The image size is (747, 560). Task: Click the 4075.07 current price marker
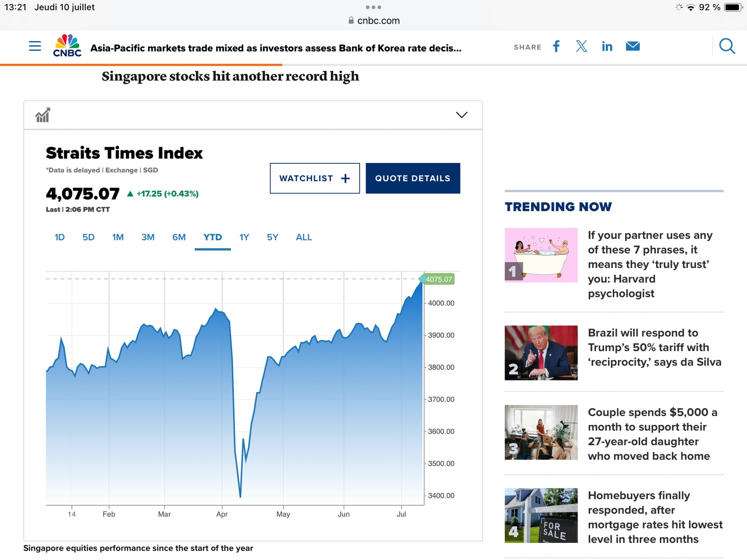click(x=438, y=279)
